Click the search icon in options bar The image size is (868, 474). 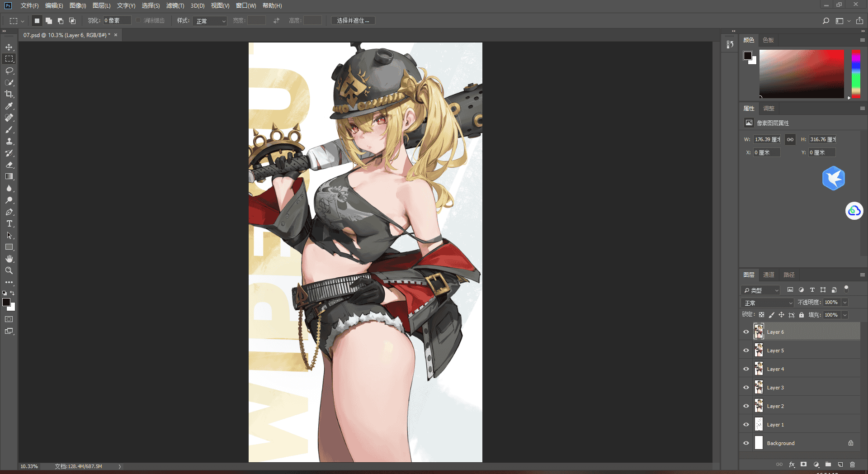click(x=826, y=21)
